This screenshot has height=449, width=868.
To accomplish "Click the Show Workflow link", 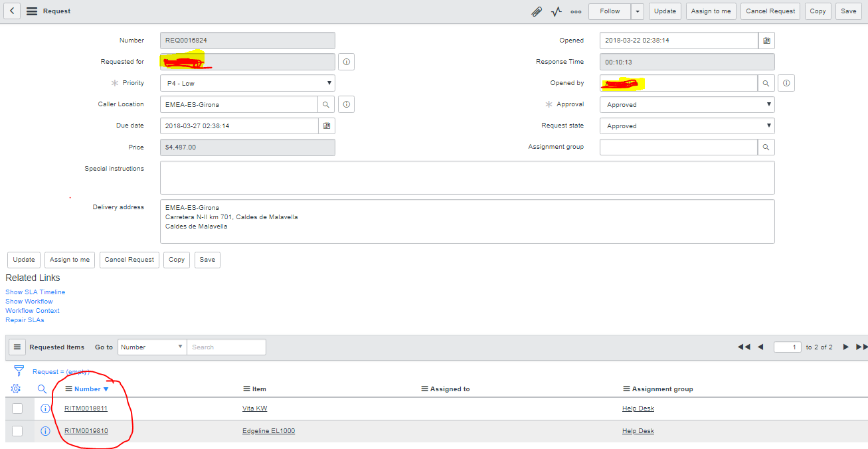I will pyautogui.click(x=29, y=301).
